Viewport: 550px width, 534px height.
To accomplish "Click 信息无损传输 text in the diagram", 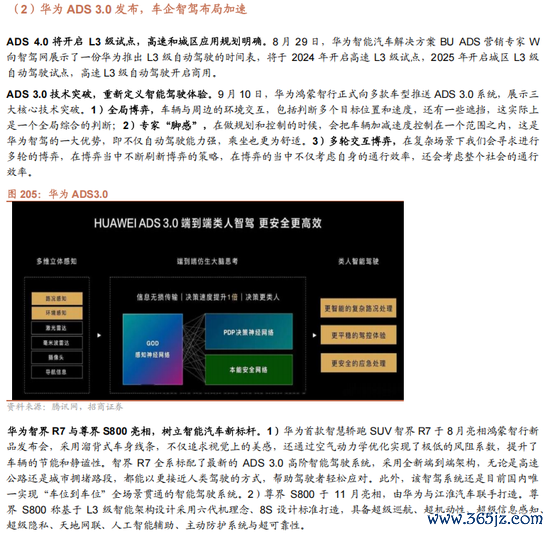I will [157, 297].
